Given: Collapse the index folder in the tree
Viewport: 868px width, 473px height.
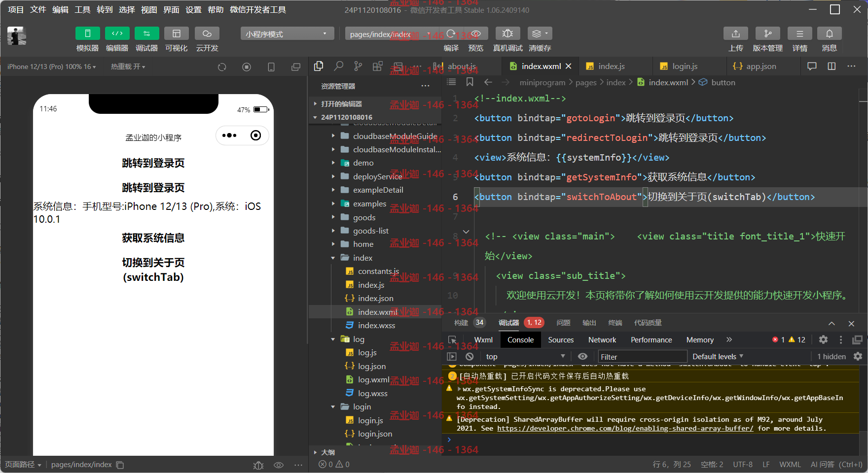Looking at the screenshot, I should click(362, 258).
